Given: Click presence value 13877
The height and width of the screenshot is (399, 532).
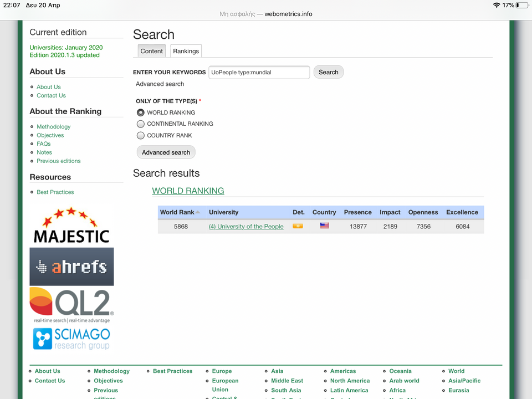Looking at the screenshot, I should [x=359, y=226].
